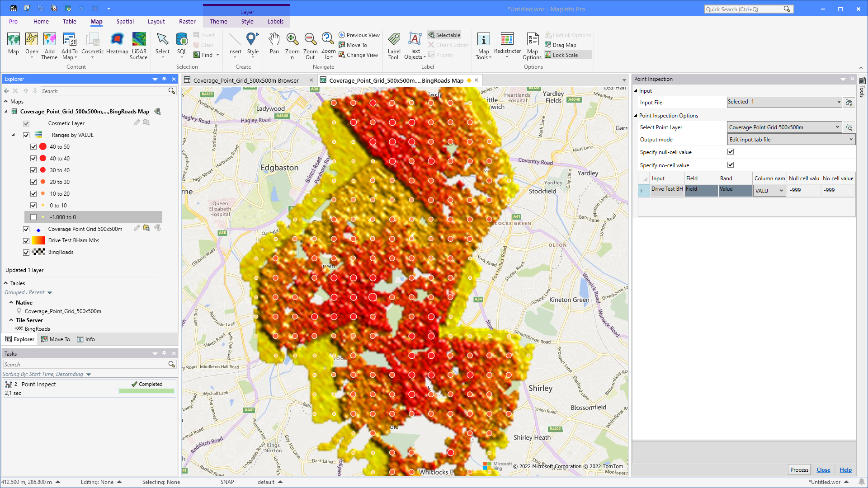868x488 pixels.
Task: Switch to the Info panel tab
Action: (x=86, y=339)
